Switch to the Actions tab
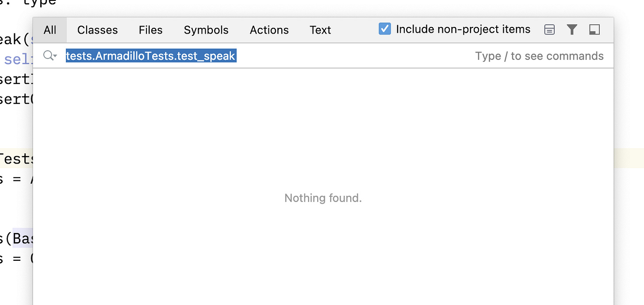 269,30
